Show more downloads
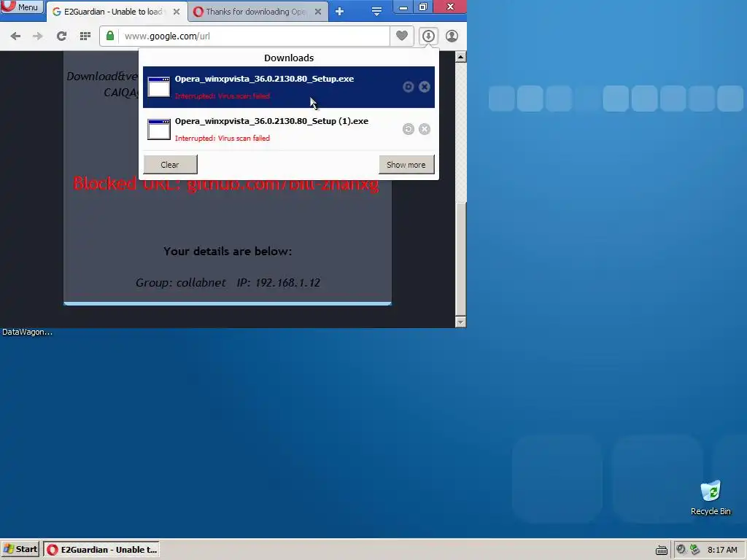747x560 pixels. 406,165
